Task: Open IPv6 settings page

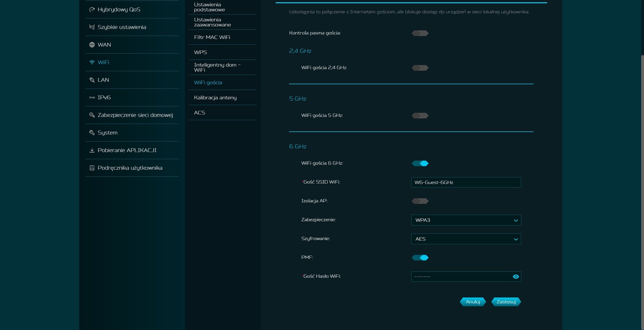Action: point(132,97)
